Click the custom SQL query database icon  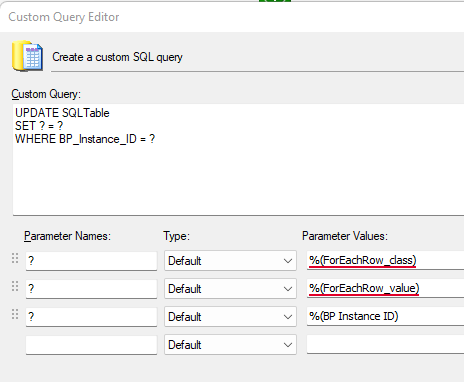[x=27, y=56]
